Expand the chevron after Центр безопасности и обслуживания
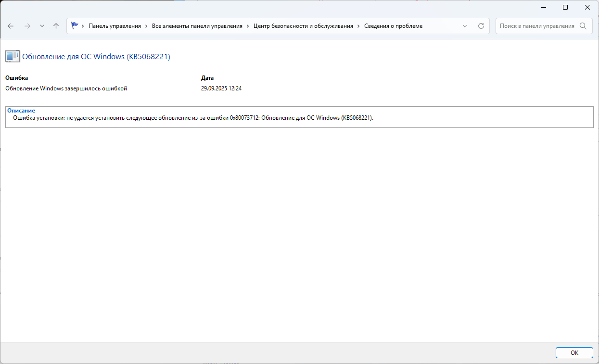The image size is (599, 364). click(358, 26)
